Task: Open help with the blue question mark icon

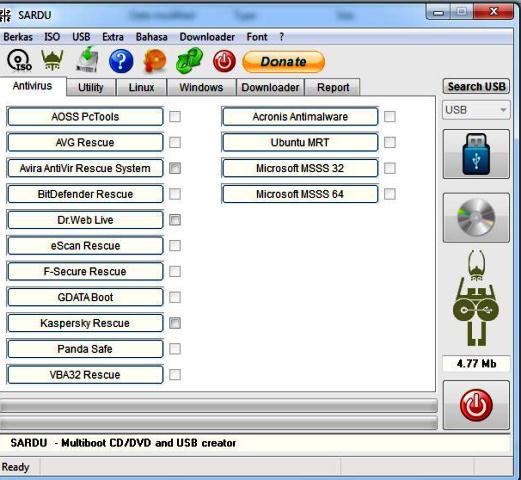Action: (121, 61)
